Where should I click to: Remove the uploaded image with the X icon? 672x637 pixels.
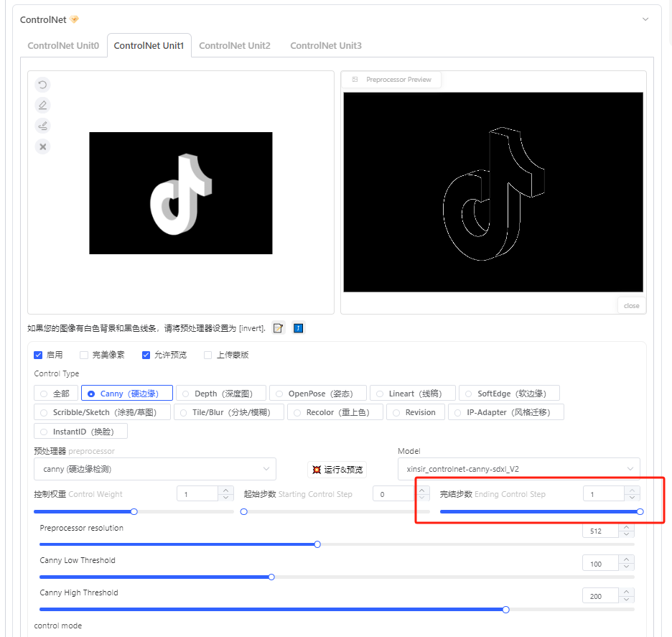(x=42, y=147)
